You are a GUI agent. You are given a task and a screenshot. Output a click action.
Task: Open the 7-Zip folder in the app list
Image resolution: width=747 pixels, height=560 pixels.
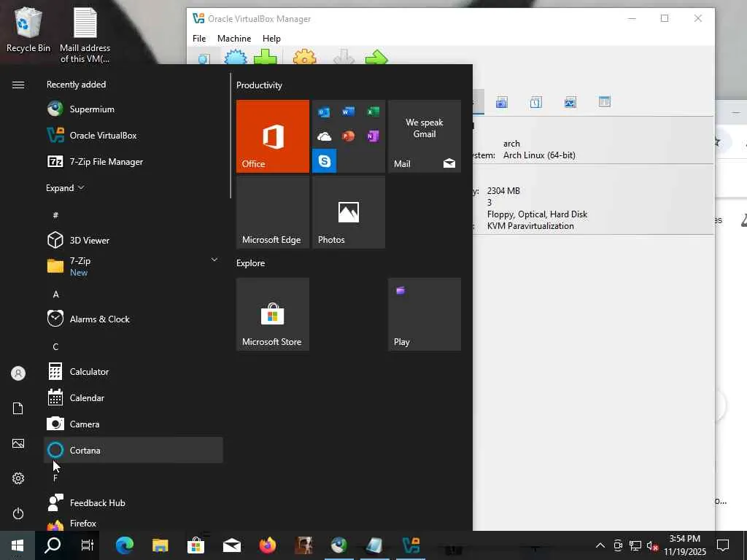coord(133,266)
